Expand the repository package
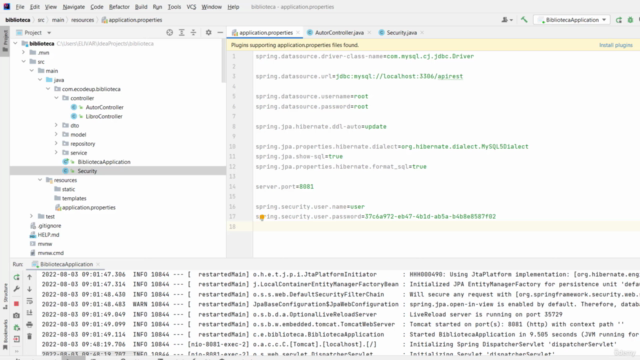This screenshot has height=360, width=640. 56,144
